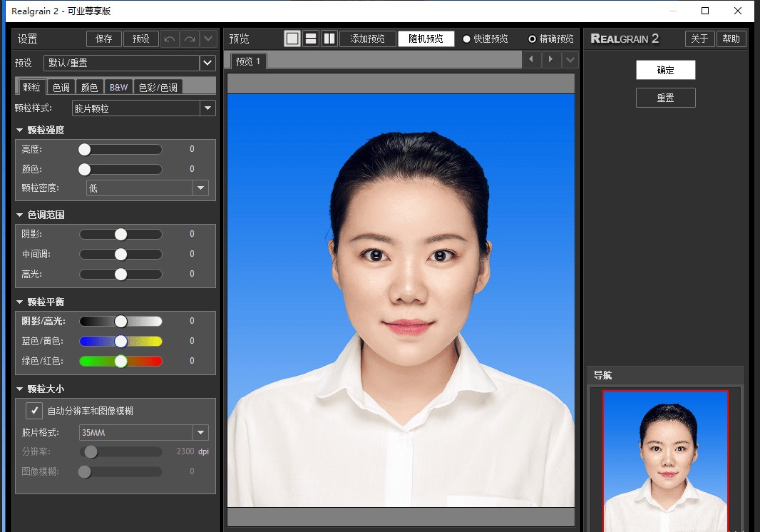Image resolution: width=760 pixels, height=532 pixels.
Task: Click the 分辨率 slider handle
Action: (x=91, y=452)
